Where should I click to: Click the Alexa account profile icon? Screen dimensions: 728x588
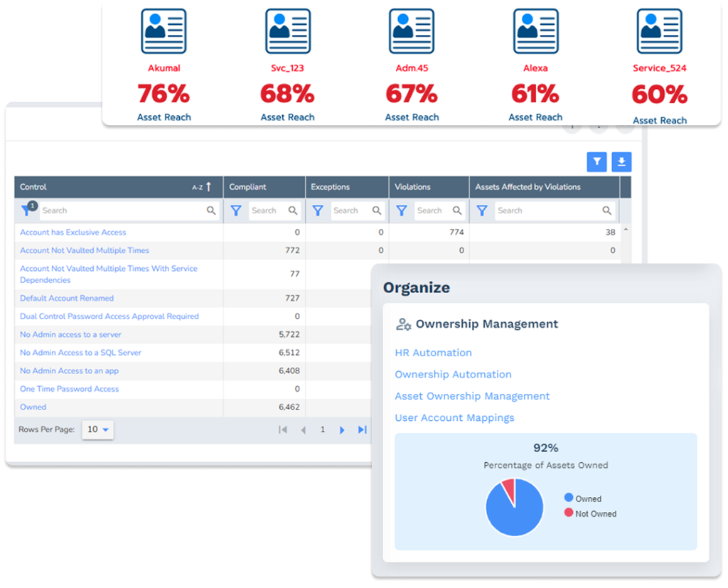[x=535, y=32]
